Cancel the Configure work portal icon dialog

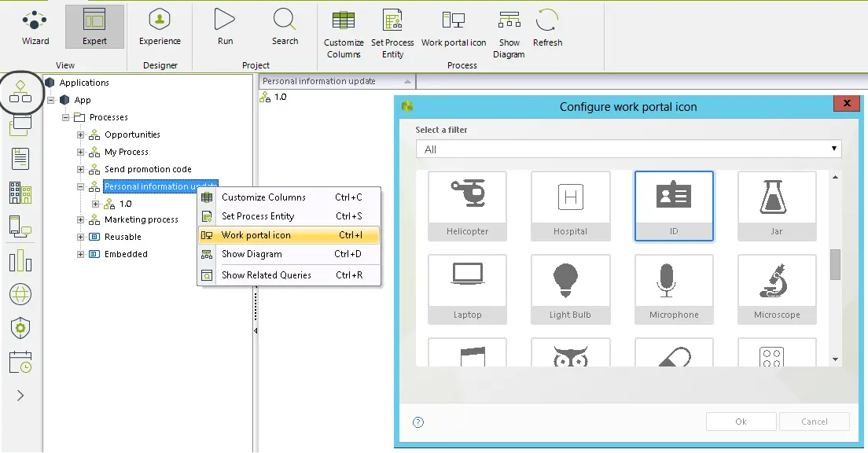pos(815,422)
